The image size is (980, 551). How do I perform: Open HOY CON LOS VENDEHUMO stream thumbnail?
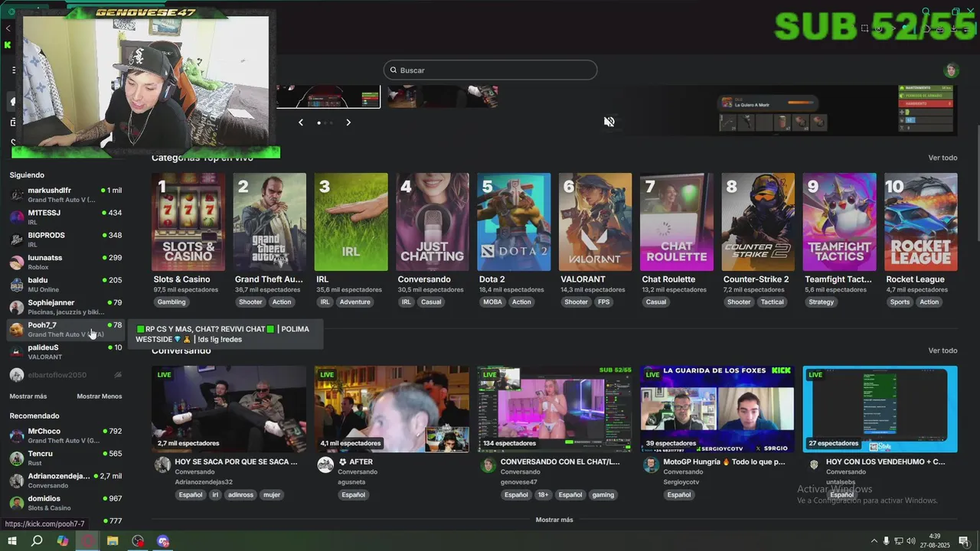point(880,409)
